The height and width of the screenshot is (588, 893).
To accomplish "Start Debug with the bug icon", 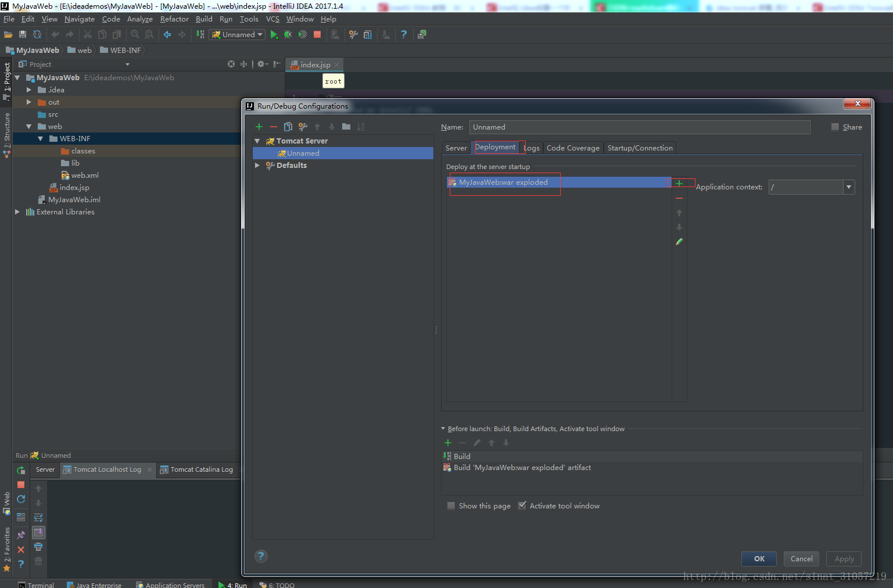I will click(x=288, y=35).
